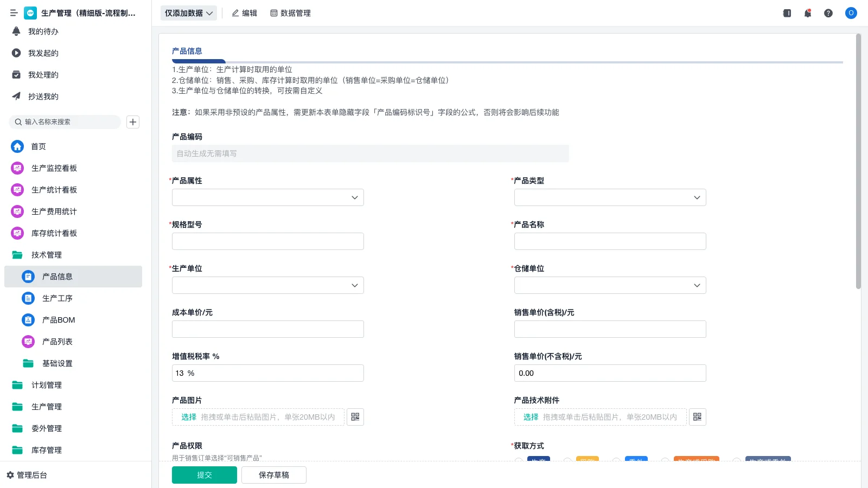
Task: Click the 提交 submit button
Action: click(205, 474)
